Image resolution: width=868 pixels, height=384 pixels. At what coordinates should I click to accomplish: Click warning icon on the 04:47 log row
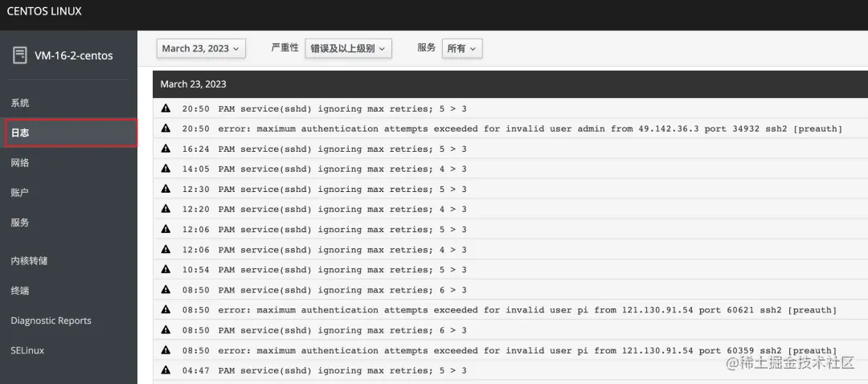(166, 370)
